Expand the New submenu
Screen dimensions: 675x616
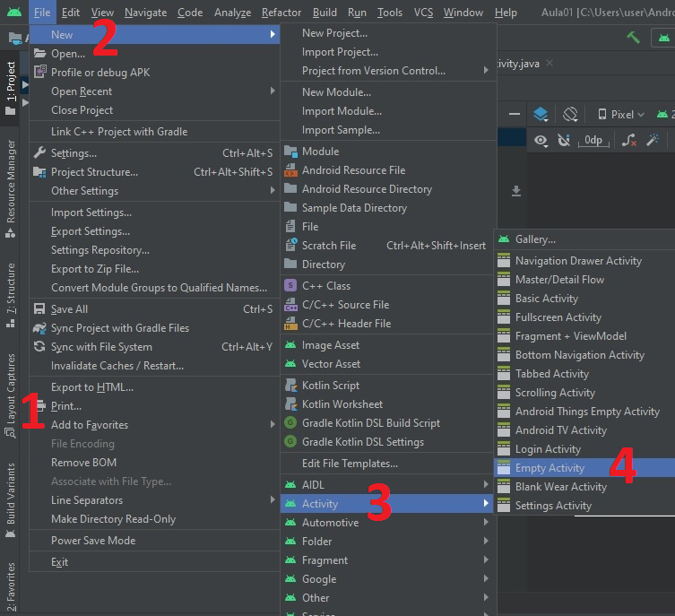(x=154, y=34)
